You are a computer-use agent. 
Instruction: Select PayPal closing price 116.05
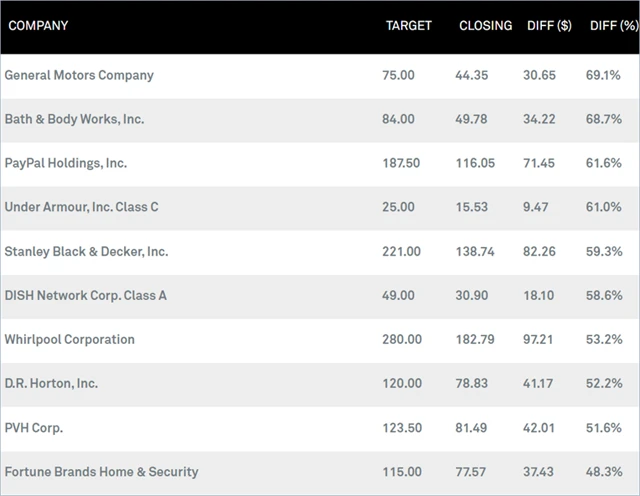[478, 163]
